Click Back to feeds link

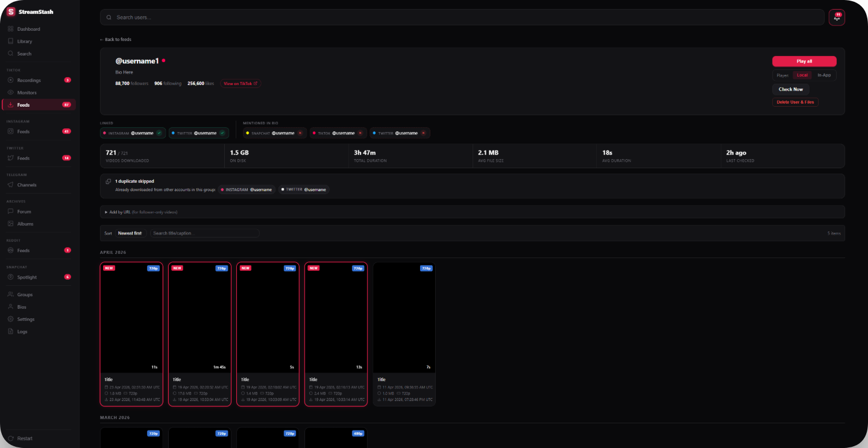(116, 40)
